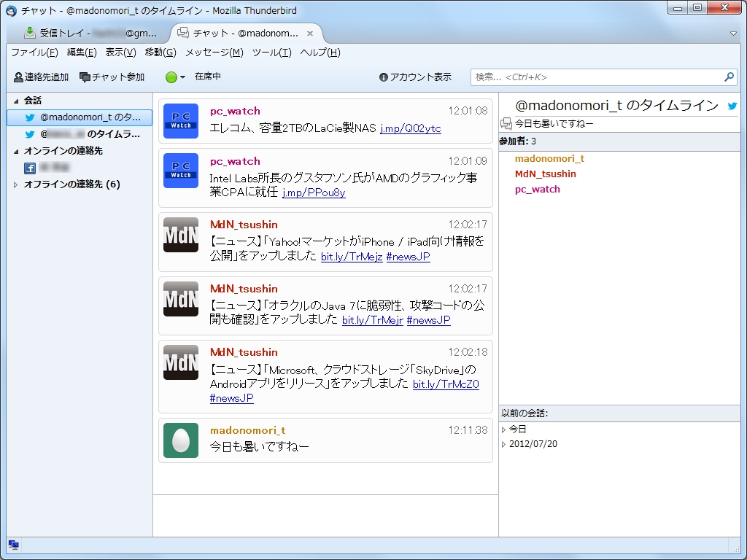The width and height of the screenshot is (747, 560).
Task: Click the chat icon in the bottom status bar
Action: coord(12,544)
